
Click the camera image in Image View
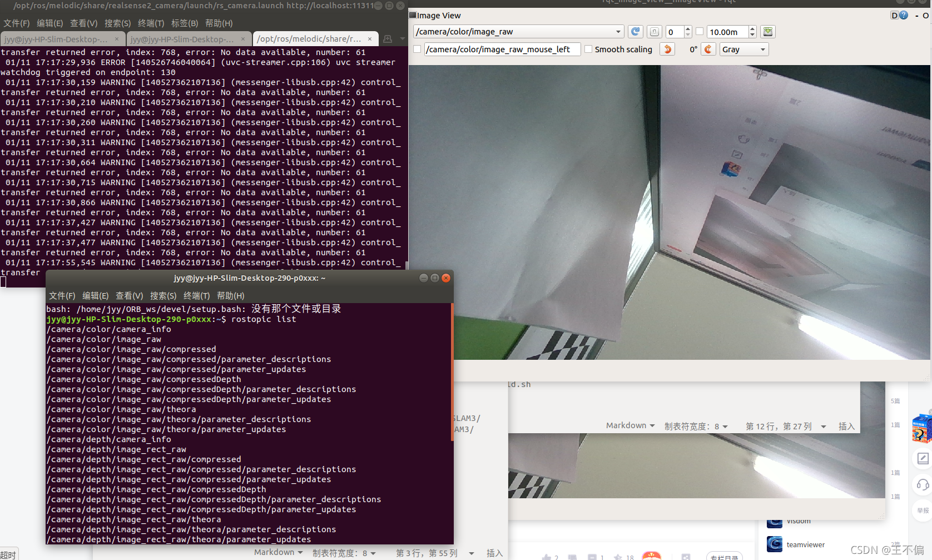[x=670, y=212]
